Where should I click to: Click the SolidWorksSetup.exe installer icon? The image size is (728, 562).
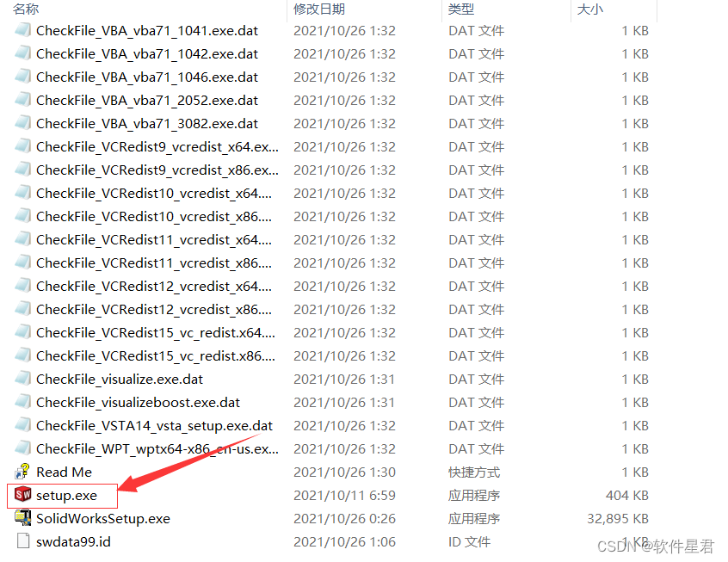(22, 518)
